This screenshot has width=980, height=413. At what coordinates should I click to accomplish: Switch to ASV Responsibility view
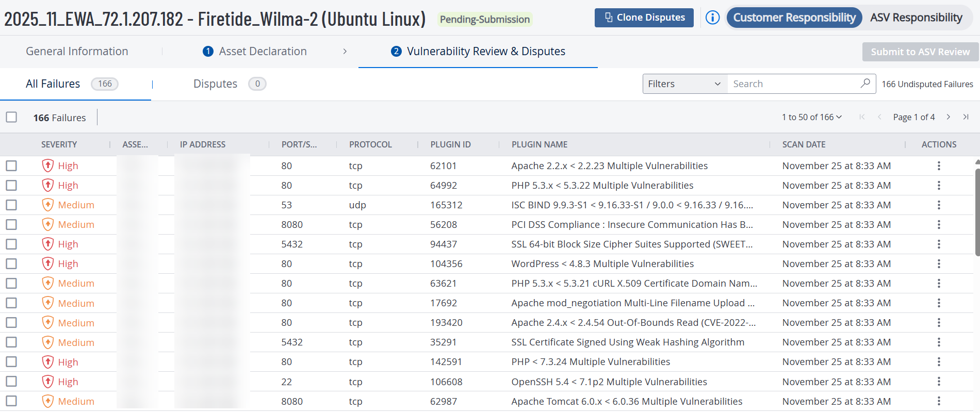tap(916, 18)
